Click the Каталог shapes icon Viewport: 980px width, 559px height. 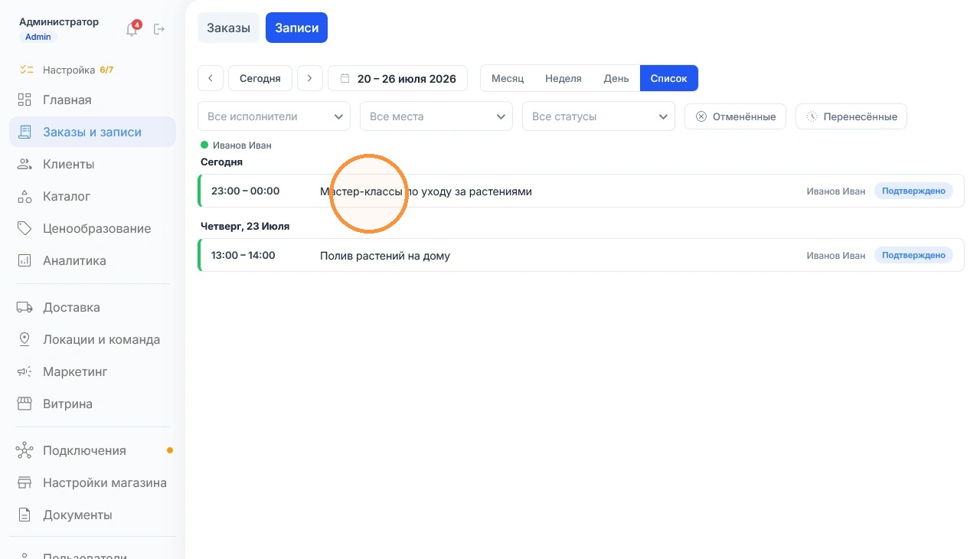point(24,196)
